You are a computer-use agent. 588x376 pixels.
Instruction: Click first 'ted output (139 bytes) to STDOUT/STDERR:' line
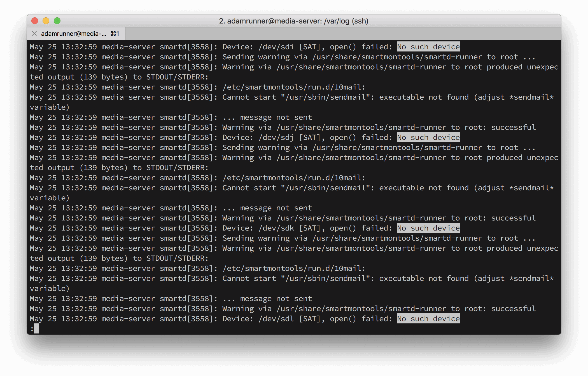[x=119, y=77]
